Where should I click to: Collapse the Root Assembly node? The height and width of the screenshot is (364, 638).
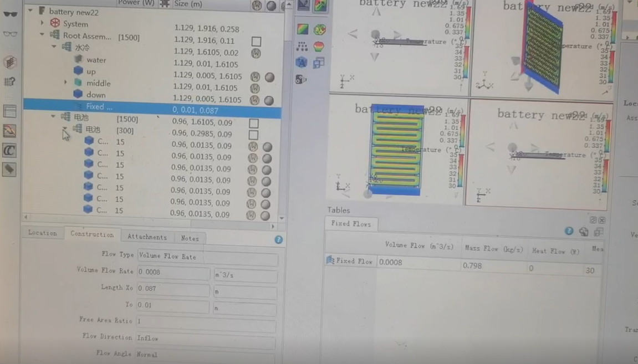pyautogui.click(x=42, y=35)
